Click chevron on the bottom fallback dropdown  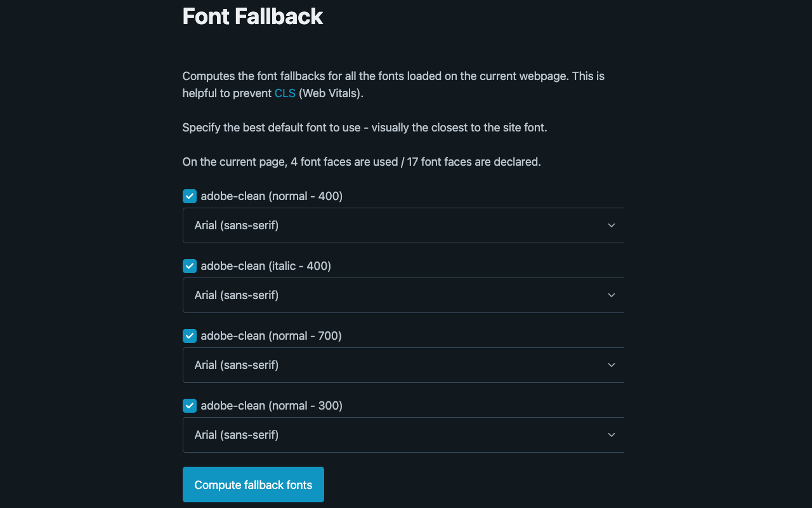[611, 434]
